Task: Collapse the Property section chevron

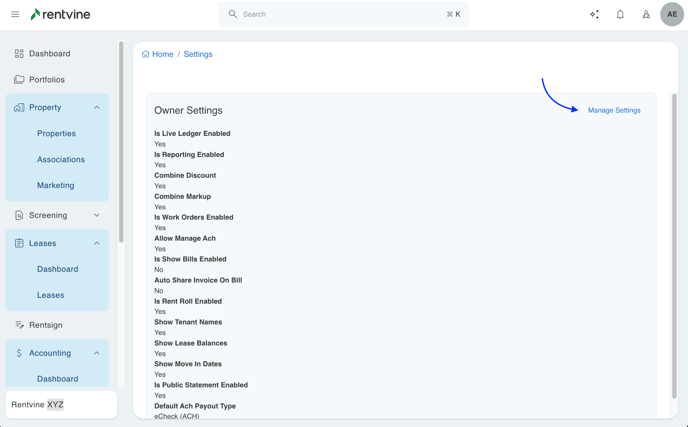Action: coord(97,108)
